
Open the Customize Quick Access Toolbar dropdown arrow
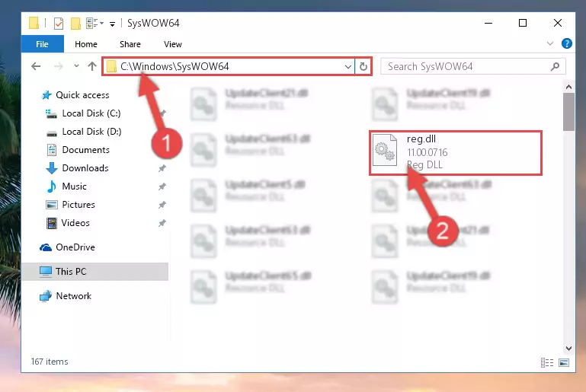(112, 24)
